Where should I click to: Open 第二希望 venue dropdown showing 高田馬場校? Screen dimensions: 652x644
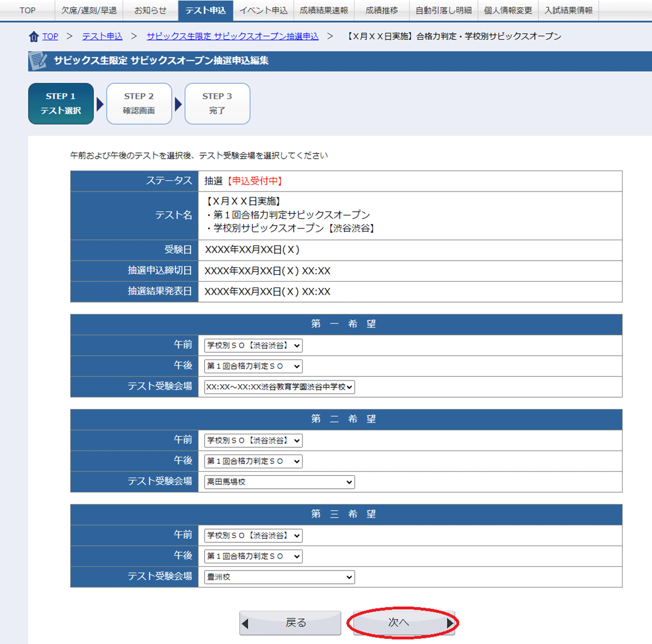[279, 482]
